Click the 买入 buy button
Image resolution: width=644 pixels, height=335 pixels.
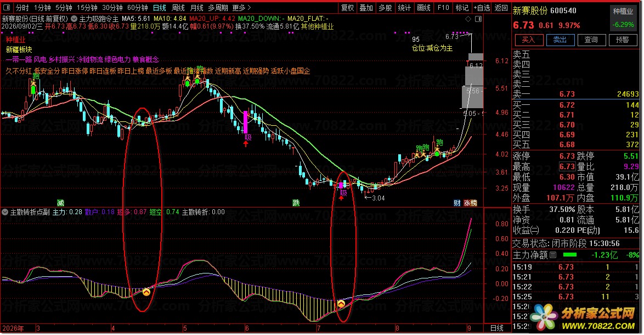pyautogui.click(x=529, y=40)
